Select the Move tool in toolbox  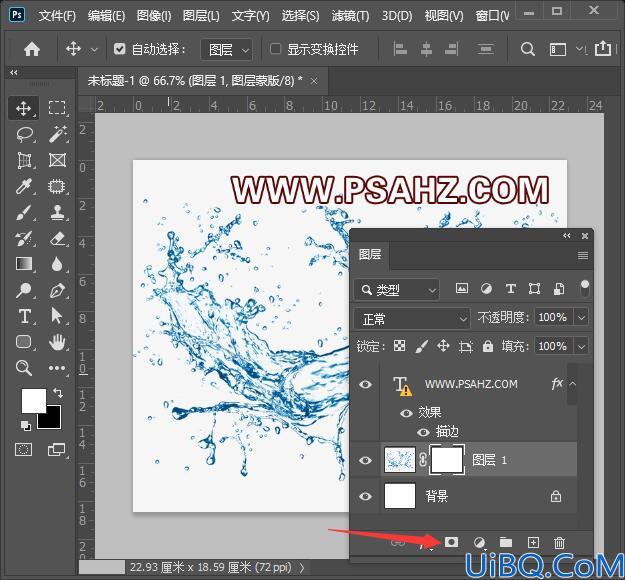pos(24,108)
